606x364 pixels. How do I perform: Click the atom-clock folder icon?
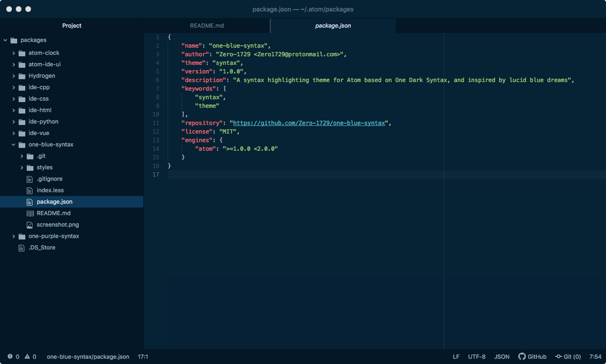[22, 53]
